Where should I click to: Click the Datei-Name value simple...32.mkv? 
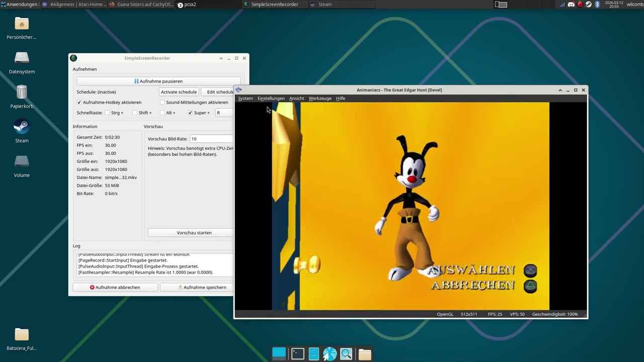[121, 177]
